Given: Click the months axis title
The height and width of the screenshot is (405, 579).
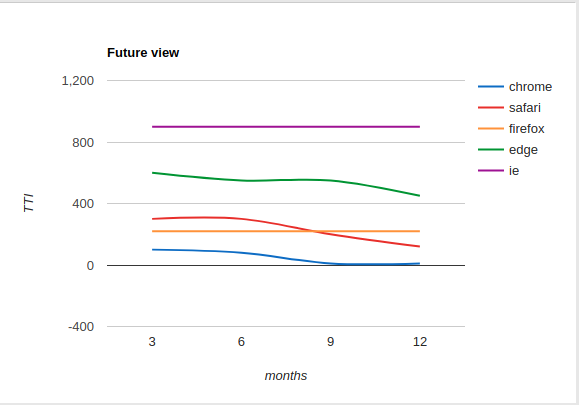Looking at the screenshot, I should pos(286,376).
